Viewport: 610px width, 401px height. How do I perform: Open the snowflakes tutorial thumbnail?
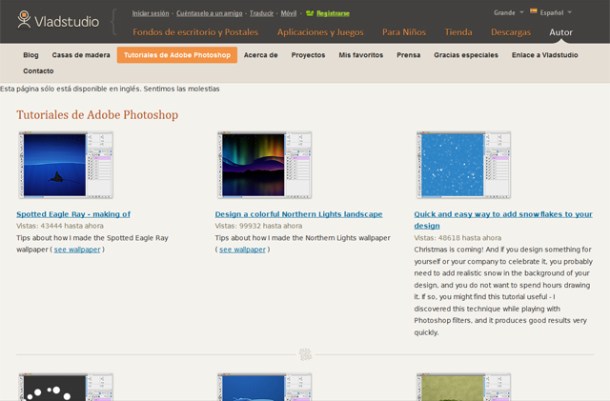pos(463,165)
